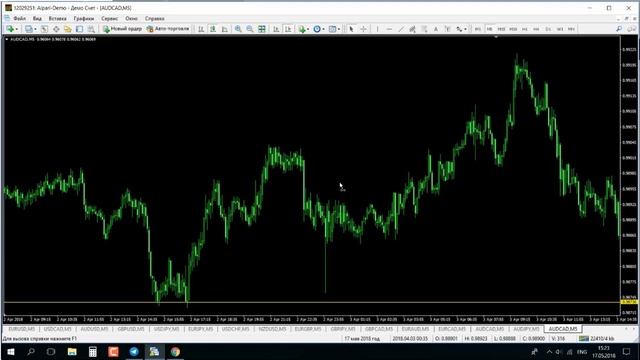The width and height of the screenshot is (640, 360).
Task: Enable the H4 timeframe button
Action: 536,29
